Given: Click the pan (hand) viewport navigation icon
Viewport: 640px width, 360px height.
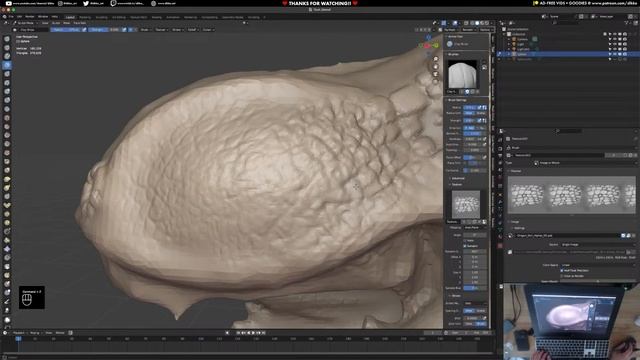Looking at the screenshot, I should (436, 67).
